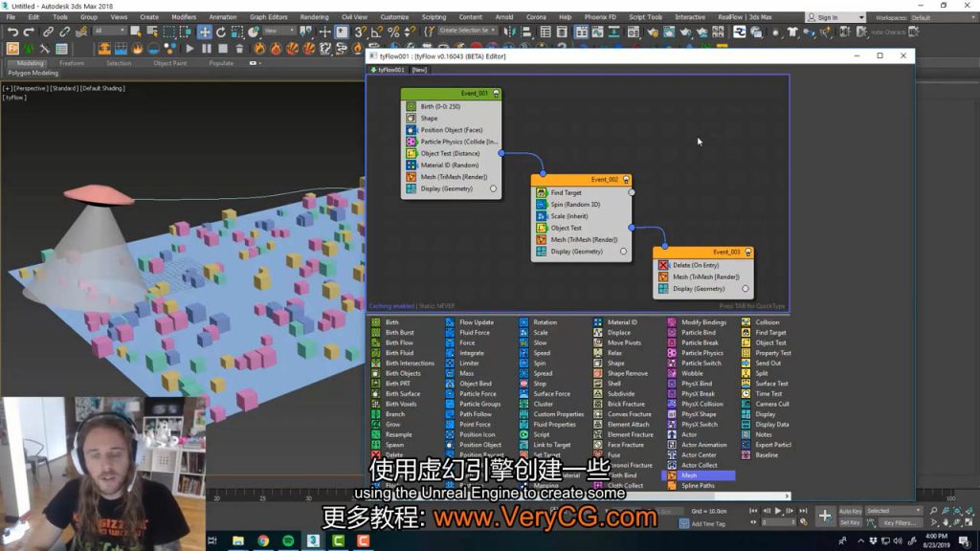Image resolution: width=980 pixels, height=551 pixels.
Task: Click the Play Animation button
Action: (778, 511)
